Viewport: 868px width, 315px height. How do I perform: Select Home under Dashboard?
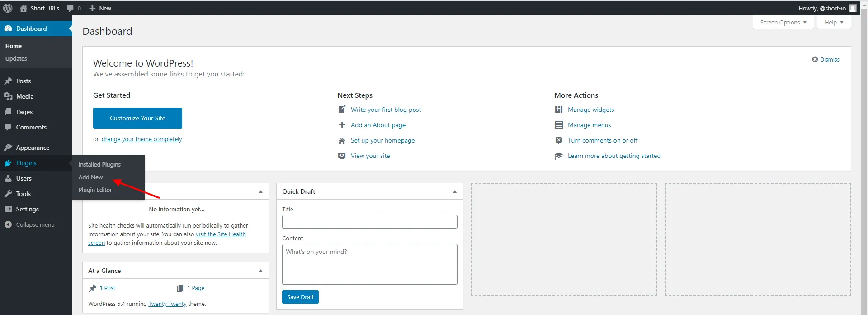[14, 46]
